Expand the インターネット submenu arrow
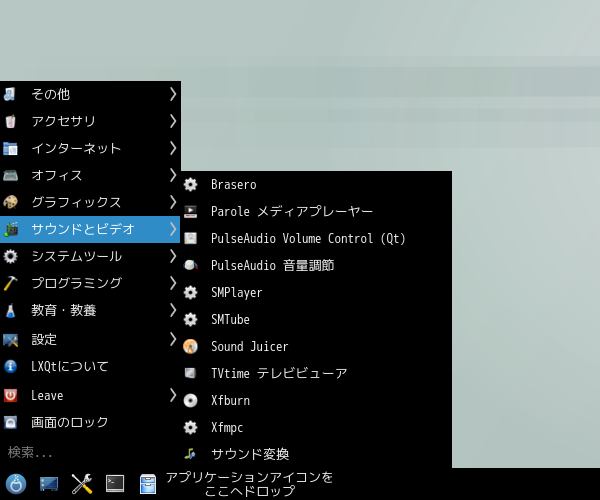 173,148
